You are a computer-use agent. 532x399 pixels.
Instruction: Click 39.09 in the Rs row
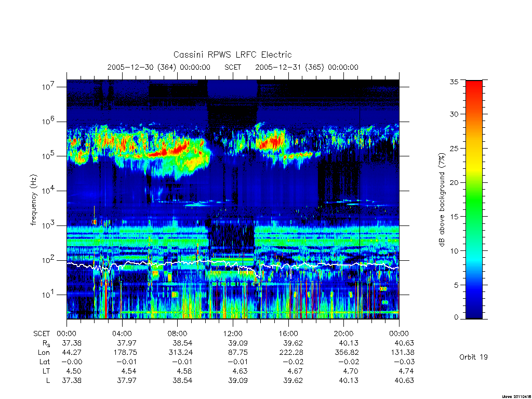238,343
